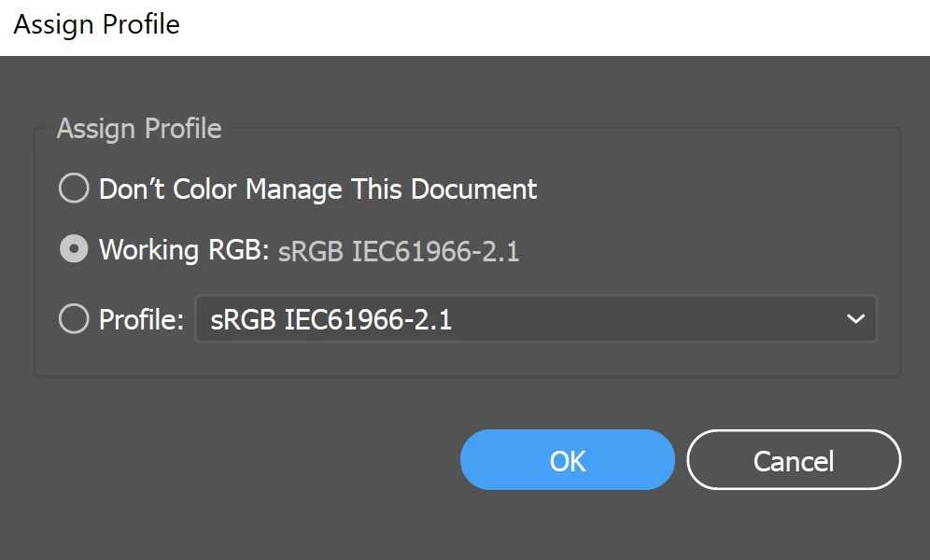Click the "Don't Color Manage This Document" label
This screenshot has height=560, width=930.
click(x=317, y=189)
